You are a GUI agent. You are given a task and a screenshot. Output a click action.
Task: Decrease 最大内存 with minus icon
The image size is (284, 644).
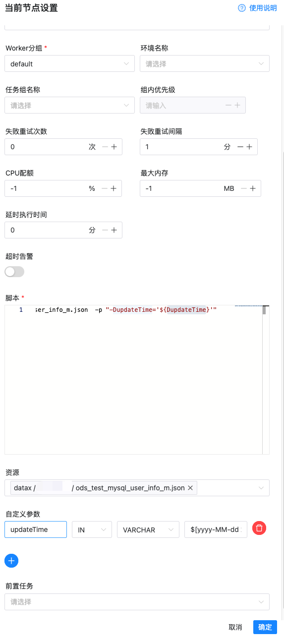tap(243, 189)
